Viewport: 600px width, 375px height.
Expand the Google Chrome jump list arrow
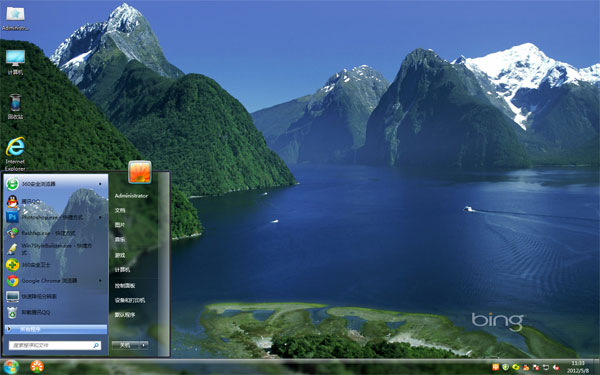click(x=100, y=280)
